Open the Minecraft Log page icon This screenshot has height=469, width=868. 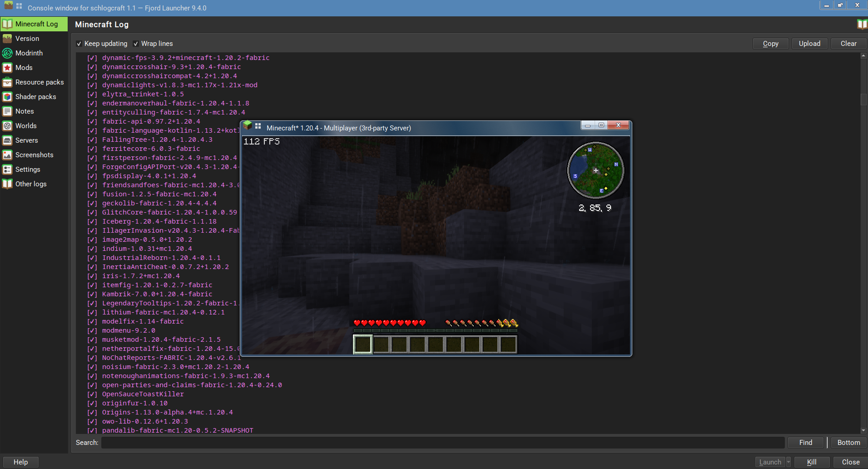click(7, 24)
